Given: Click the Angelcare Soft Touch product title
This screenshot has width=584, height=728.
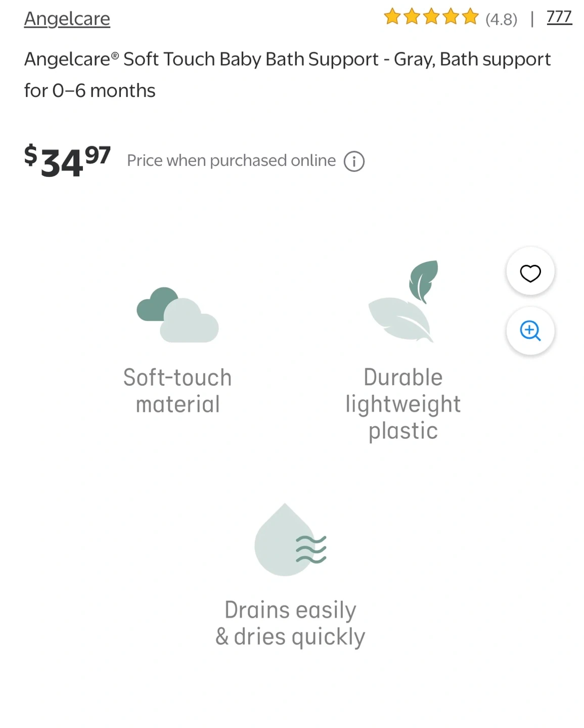Looking at the screenshot, I should pos(287,75).
